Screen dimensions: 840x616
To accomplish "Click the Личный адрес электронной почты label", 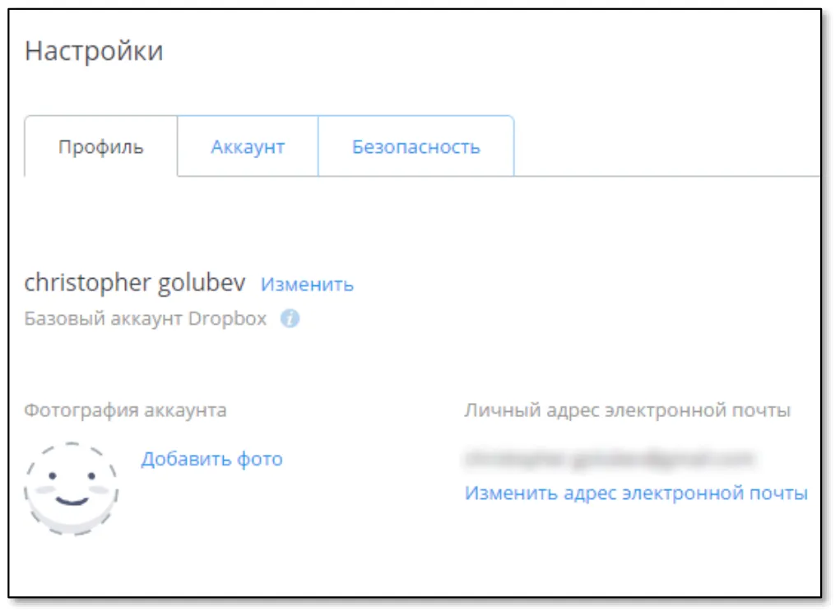I will (x=627, y=410).
